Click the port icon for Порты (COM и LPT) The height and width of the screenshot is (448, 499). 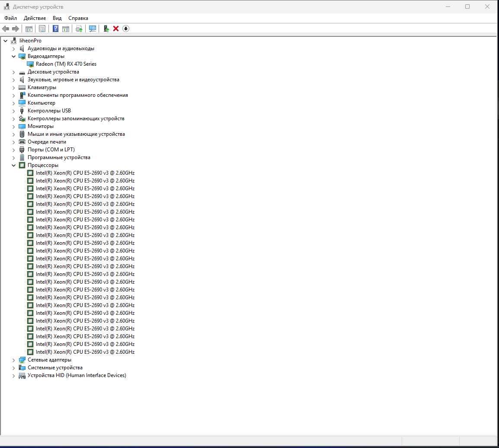coord(22,150)
